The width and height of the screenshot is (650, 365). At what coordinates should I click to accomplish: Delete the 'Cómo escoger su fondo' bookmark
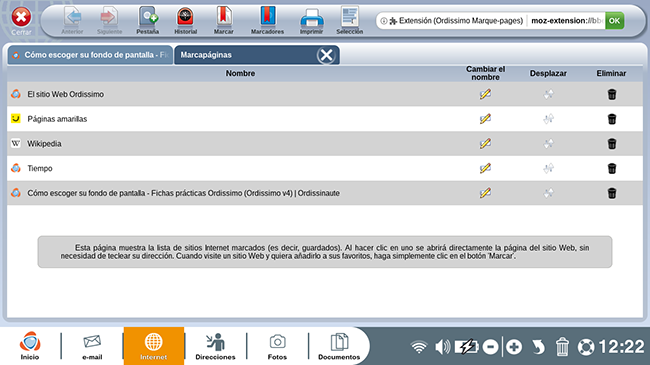[x=611, y=193]
